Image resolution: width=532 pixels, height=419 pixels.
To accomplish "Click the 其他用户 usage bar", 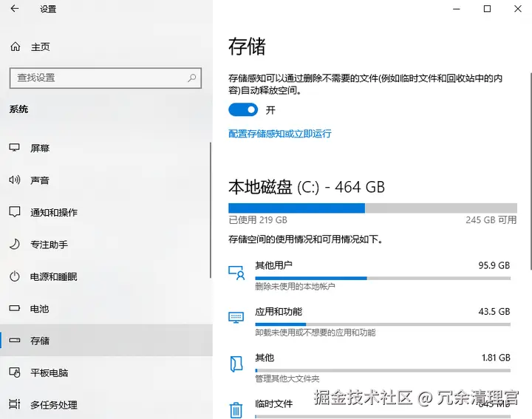I will pos(383,278).
